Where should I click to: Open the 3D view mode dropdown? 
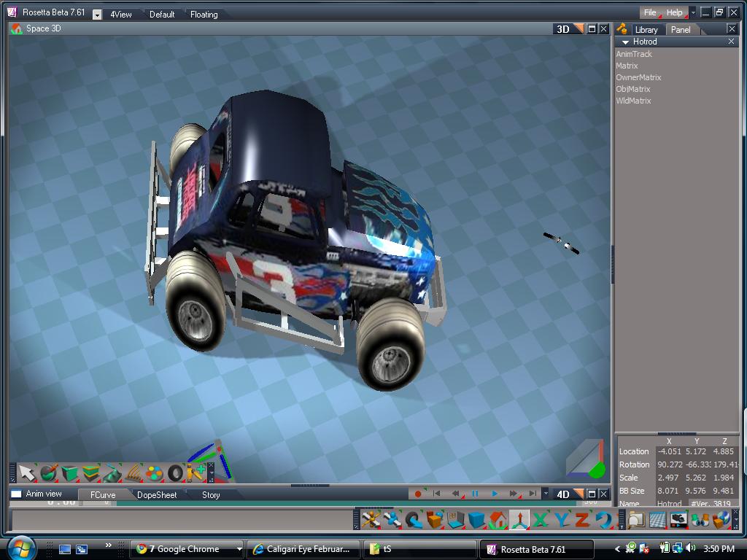(x=578, y=29)
